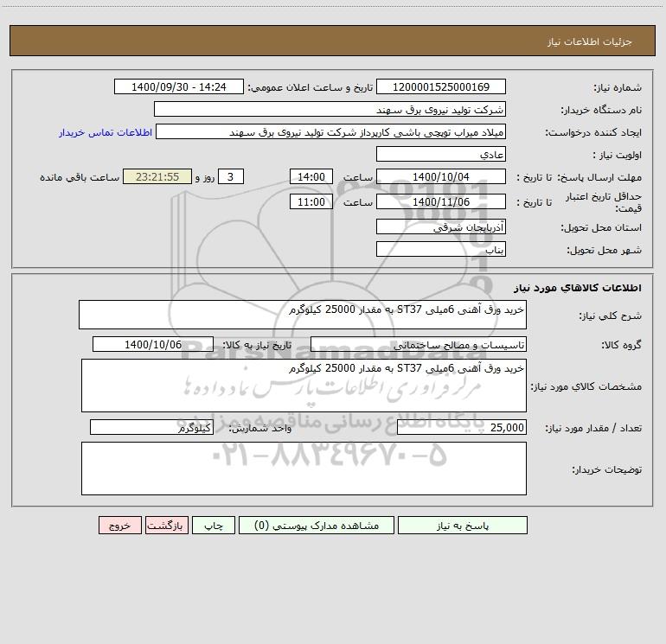Click the شرح کلی نیاز text area
Image resolution: width=666 pixels, height=644 pixels.
(x=303, y=315)
